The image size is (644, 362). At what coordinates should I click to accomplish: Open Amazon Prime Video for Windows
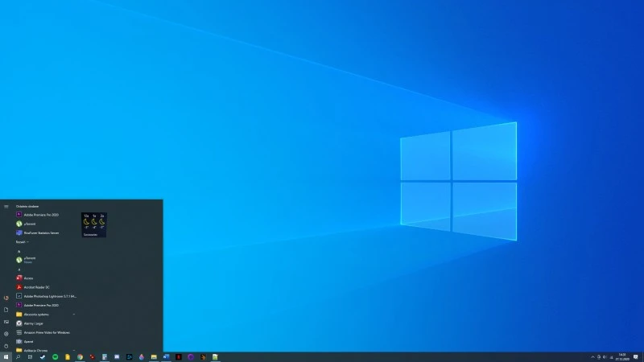pyautogui.click(x=45, y=332)
